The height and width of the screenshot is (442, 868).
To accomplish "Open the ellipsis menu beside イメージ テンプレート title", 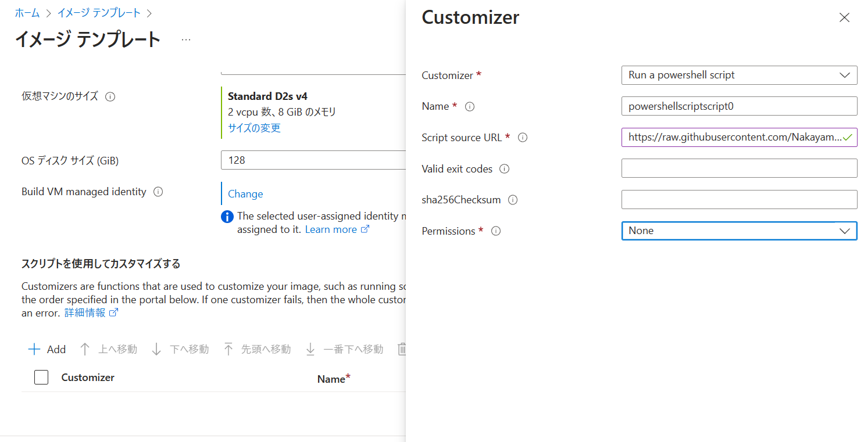I will pos(186,39).
